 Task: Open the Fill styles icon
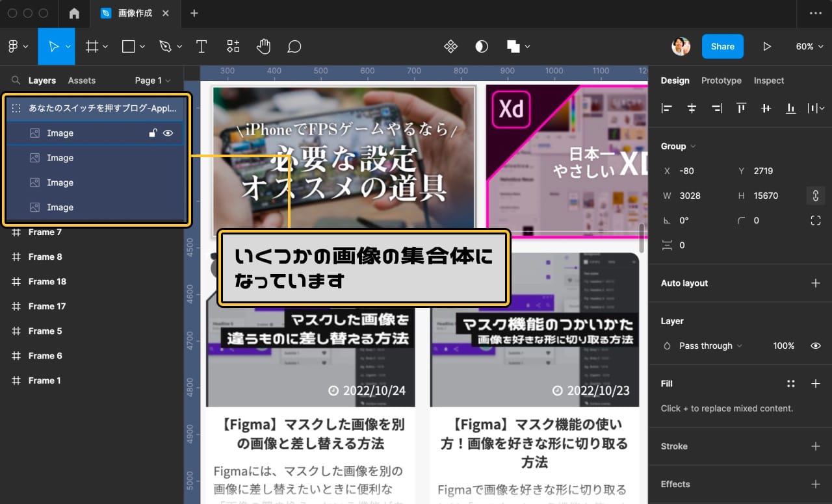(x=791, y=384)
